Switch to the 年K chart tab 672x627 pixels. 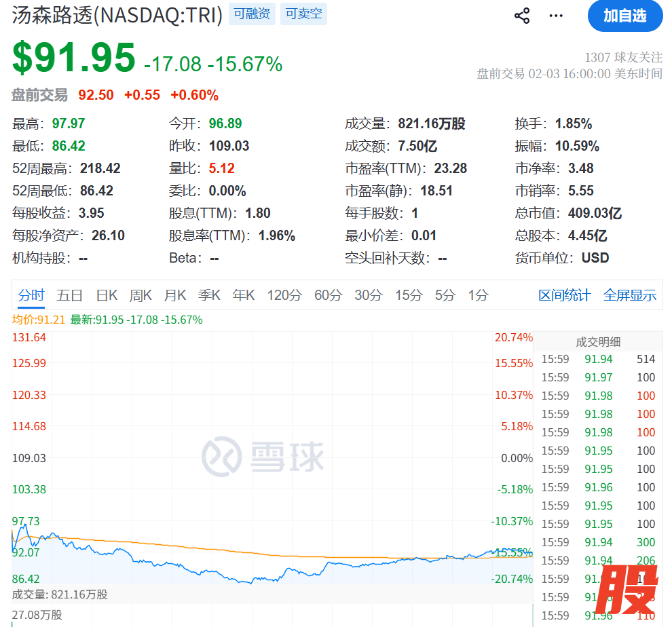[244, 295]
